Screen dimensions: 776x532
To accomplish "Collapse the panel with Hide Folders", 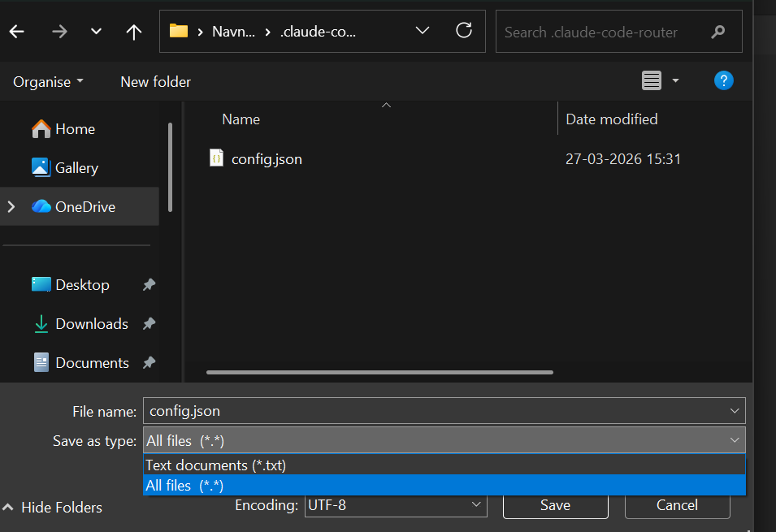I will 53,507.
